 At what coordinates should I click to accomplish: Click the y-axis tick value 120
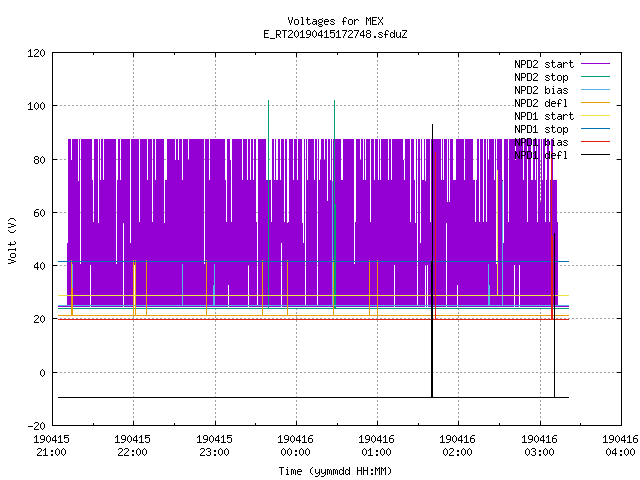[36, 53]
